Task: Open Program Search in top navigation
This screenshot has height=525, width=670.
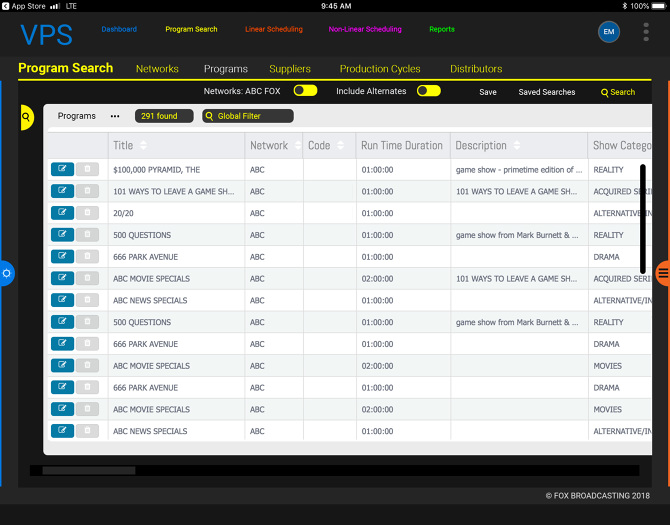Action: [x=191, y=29]
